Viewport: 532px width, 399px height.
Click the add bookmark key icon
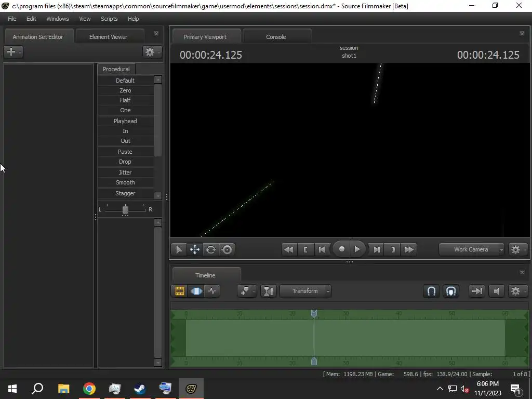tap(246, 291)
